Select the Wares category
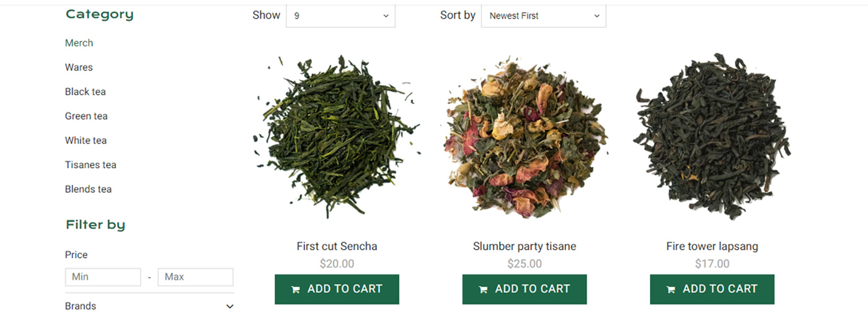Image resolution: width=868 pixels, height=319 pixels. click(x=79, y=67)
